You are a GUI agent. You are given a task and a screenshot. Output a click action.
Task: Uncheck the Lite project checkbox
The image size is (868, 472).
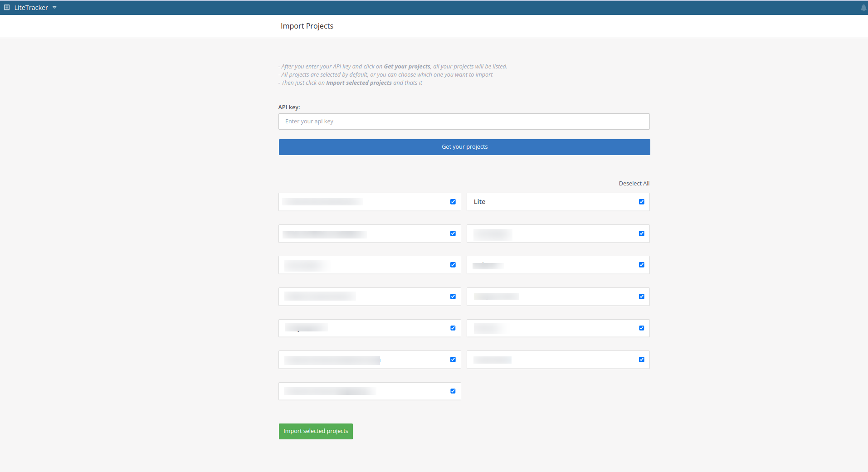641,202
